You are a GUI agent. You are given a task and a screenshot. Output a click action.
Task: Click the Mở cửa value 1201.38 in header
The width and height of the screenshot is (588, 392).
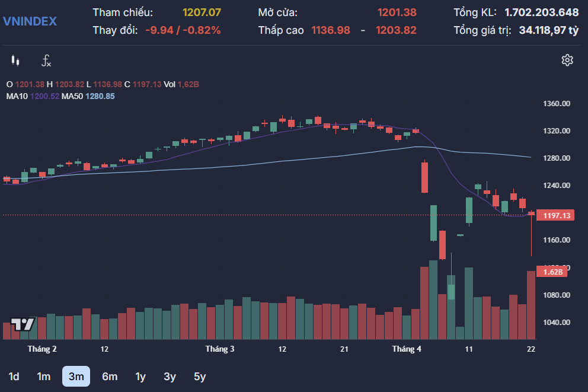pyautogui.click(x=397, y=12)
